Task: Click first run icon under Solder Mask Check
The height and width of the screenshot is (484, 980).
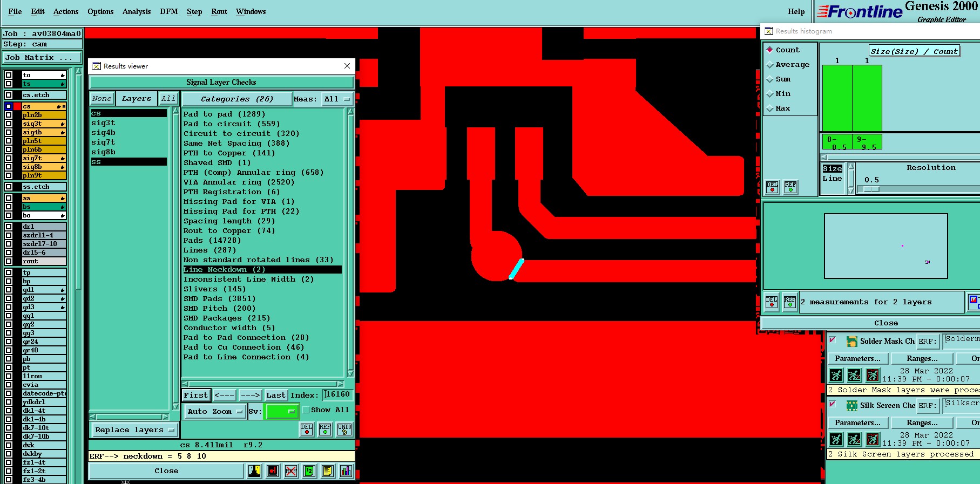Action: click(836, 375)
